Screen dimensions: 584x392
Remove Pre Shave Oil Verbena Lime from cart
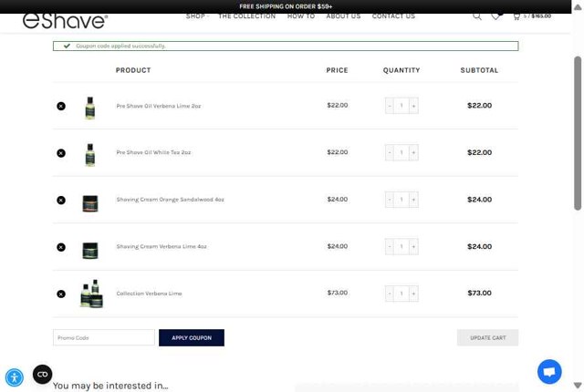click(61, 106)
